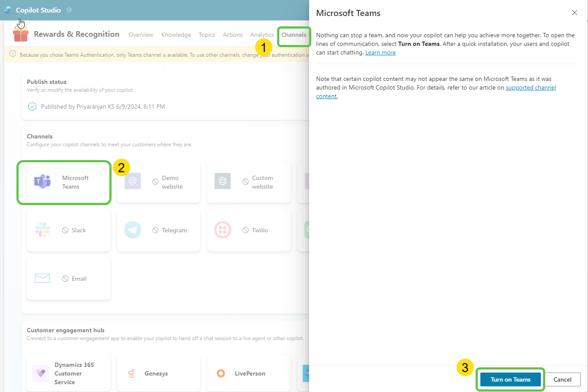Click the Cancel button
588x392 pixels.
tap(562, 379)
